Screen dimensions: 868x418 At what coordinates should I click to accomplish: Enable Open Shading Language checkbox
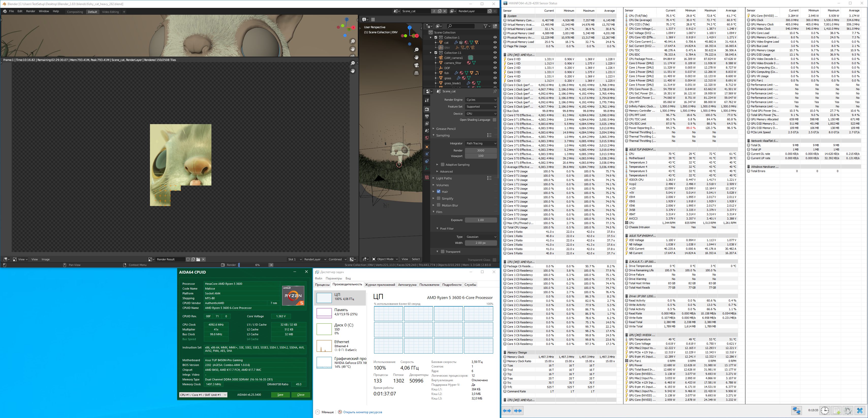(494, 120)
